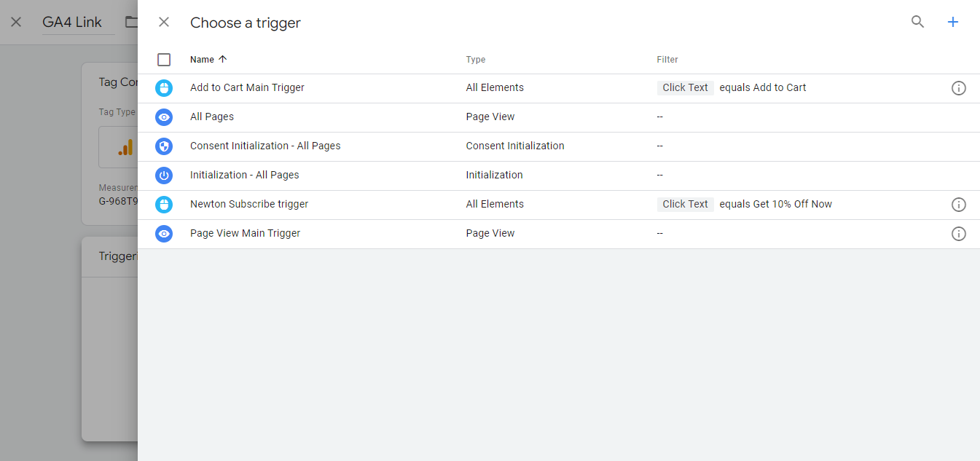Click Add to Cart Main Trigger mouse icon
The image size is (980, 461).
tap(164, 88)
